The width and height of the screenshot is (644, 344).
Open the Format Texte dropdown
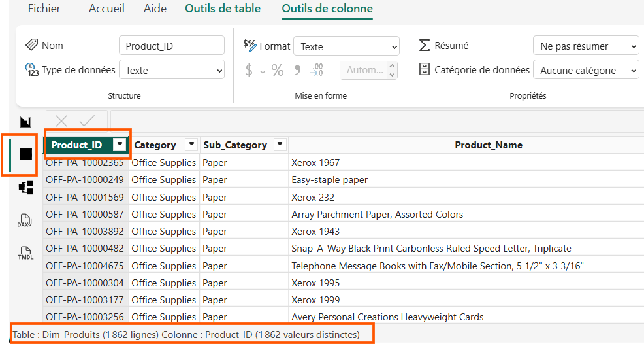click(x=347, y=46)
